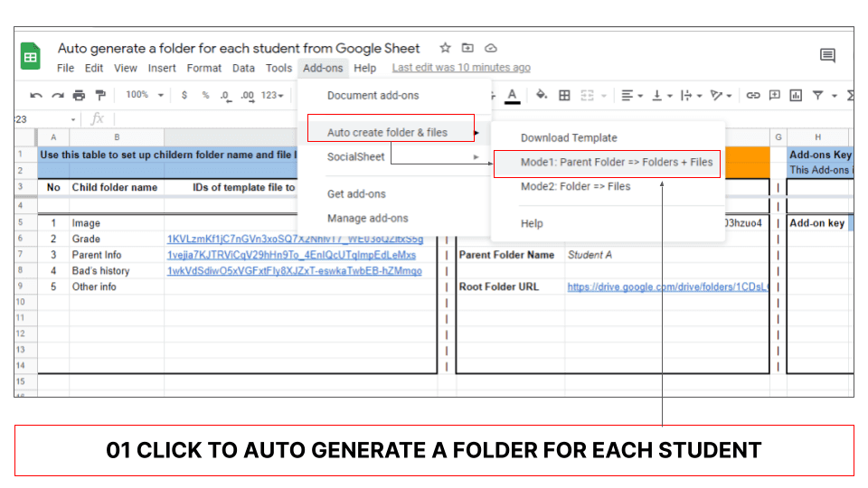The image size is (868, 488).
Task: Click 'Last edit was 10 minutes ago' link
Action: click(x=461, y=68)
